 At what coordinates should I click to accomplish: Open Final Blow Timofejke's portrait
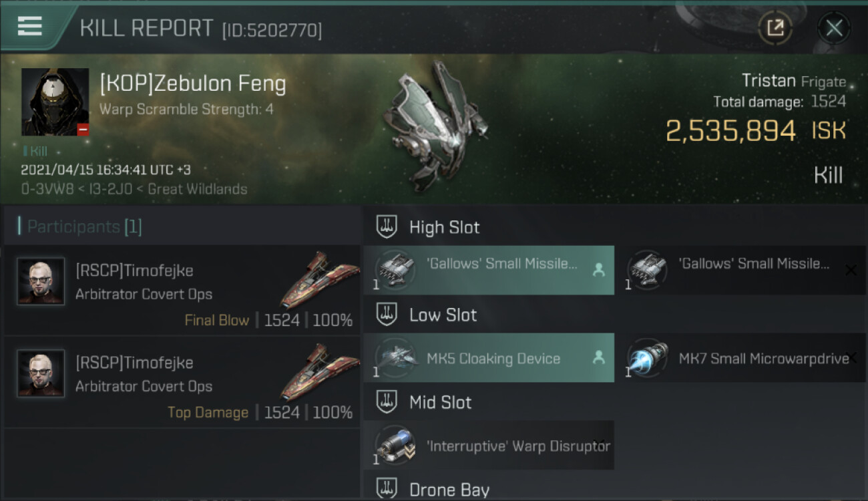[41, 282]
